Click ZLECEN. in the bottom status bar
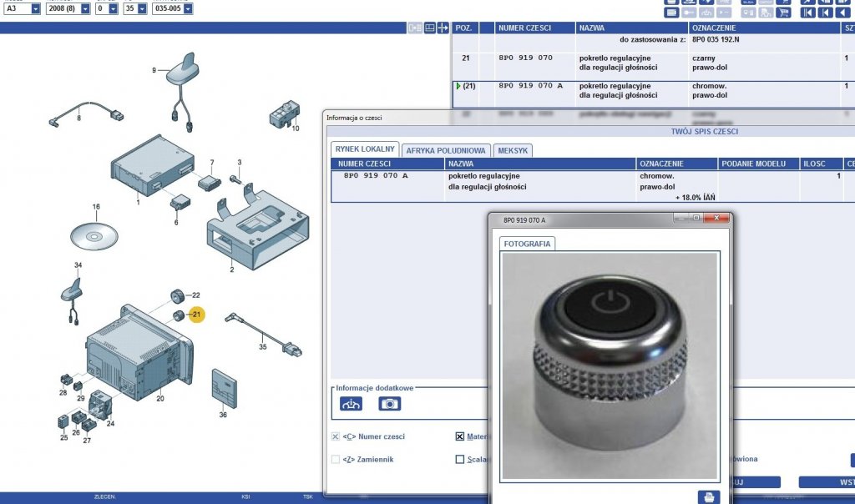The width and height of the screenshot is (855, 504). (104, 497)
